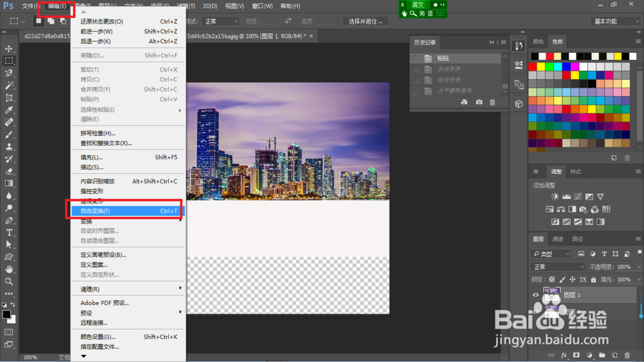This screenshot has height=362, width=644.
Task: Click the 选择并遮住 button
Action: click(366, 21)
